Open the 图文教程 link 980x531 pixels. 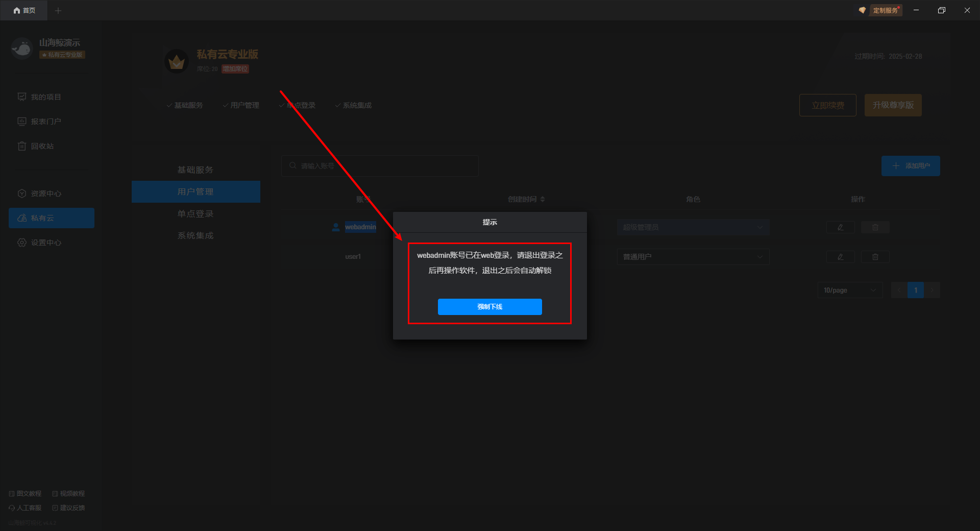pos(25,494)
